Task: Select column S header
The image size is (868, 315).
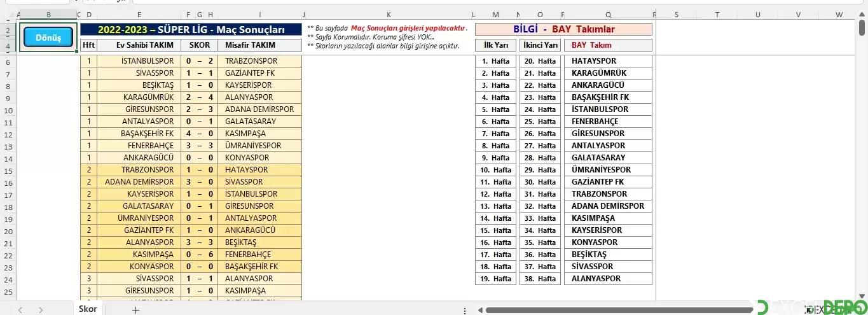Action: coord(676,14)
